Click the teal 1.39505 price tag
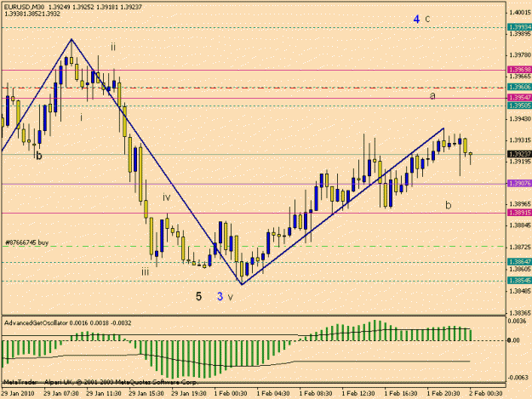The width and height of the screenshot is (532, 399). (x=519, y=105)
